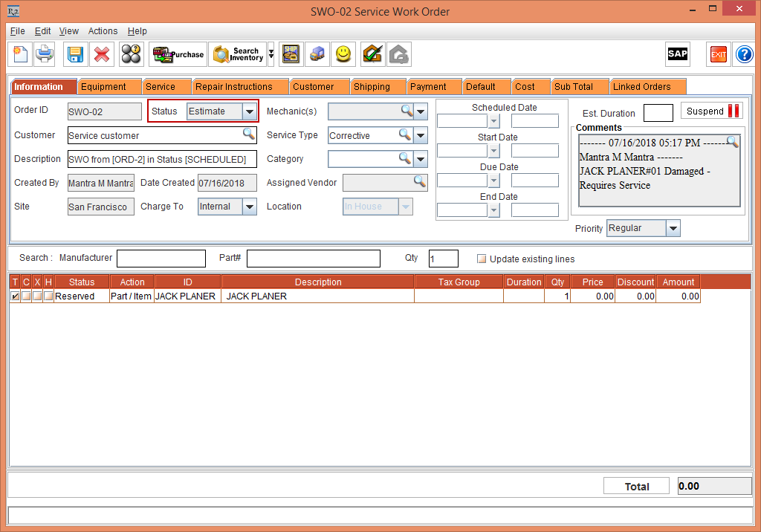Screen dimensions: 761x532
Task: Click the SHIP package icon
Action: click(291, 53)
